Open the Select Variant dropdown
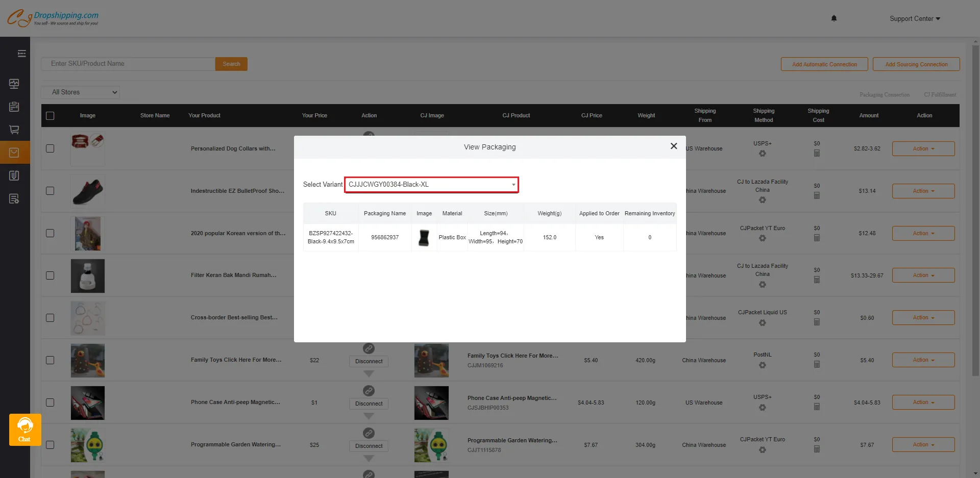This screenshot has height=478, width=980. [x=431, y=185]
